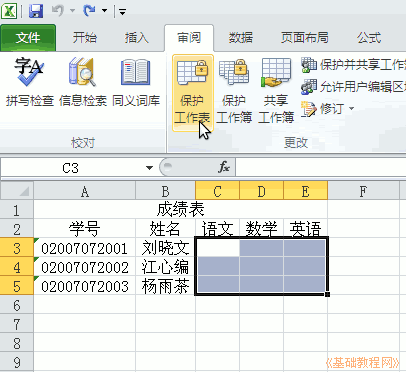This screenshot has height=372, width=406.
Task: Run the Spelling check (拼写检查) tool
Action: click(30, 82)
